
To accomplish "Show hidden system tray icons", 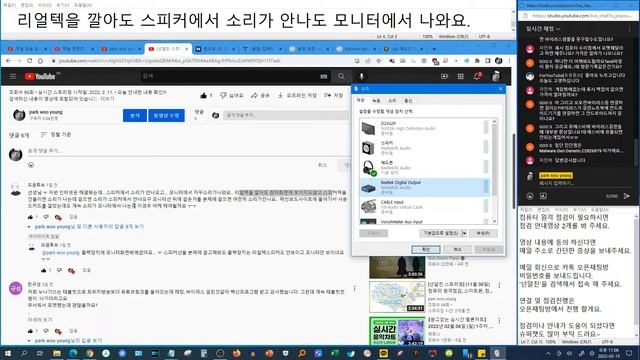I will (x=548, y=353).
